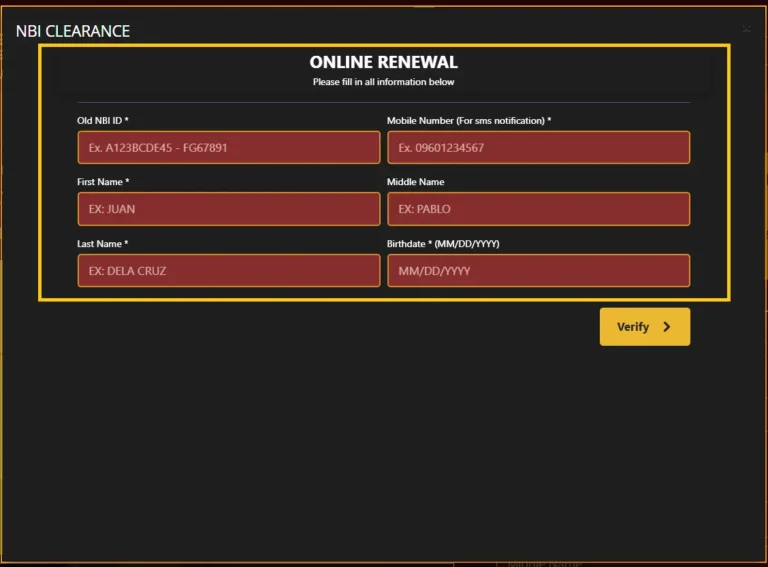Screen dimensions: 768x567
Task: Close the NBI Clearance dialog
Action: [x=746, y=29]
